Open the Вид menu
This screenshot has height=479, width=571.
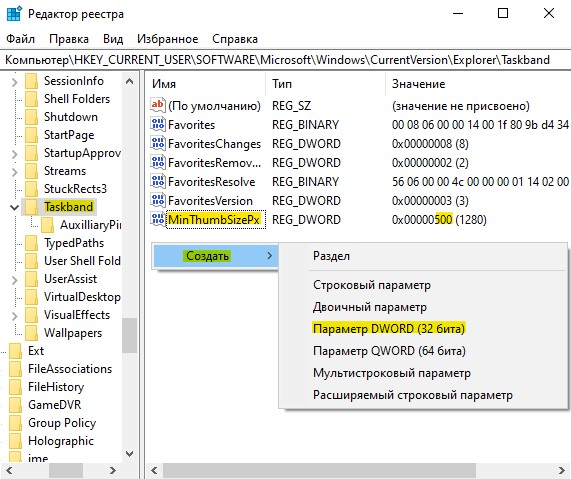click(x=113, y=39)
